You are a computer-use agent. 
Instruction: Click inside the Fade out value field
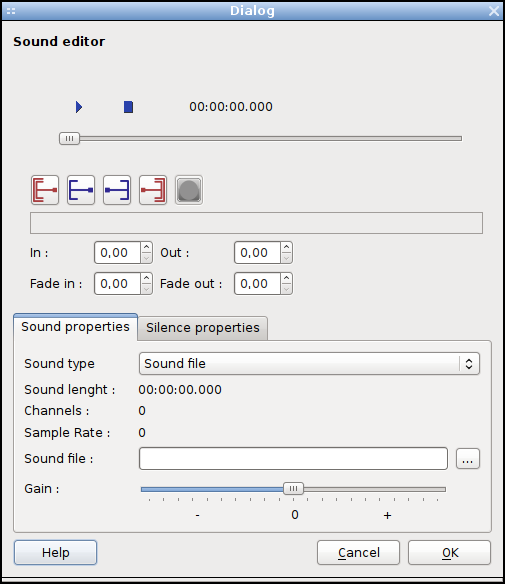(257, 283)
